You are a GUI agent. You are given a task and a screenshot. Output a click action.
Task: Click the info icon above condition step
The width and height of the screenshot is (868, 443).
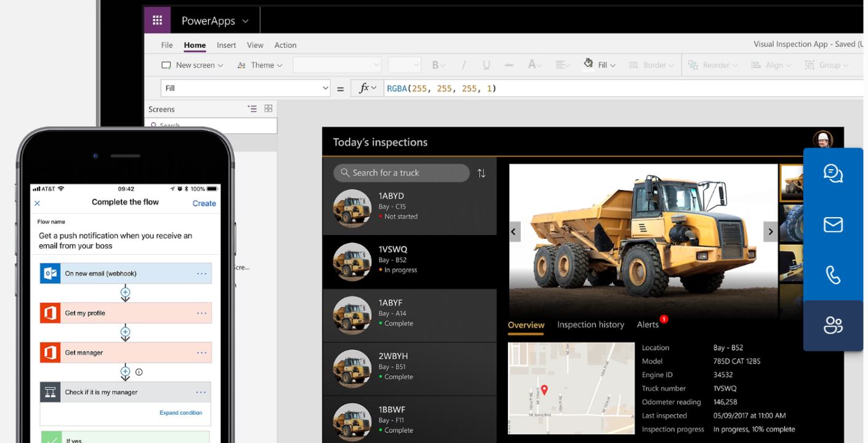coord(139,372)
